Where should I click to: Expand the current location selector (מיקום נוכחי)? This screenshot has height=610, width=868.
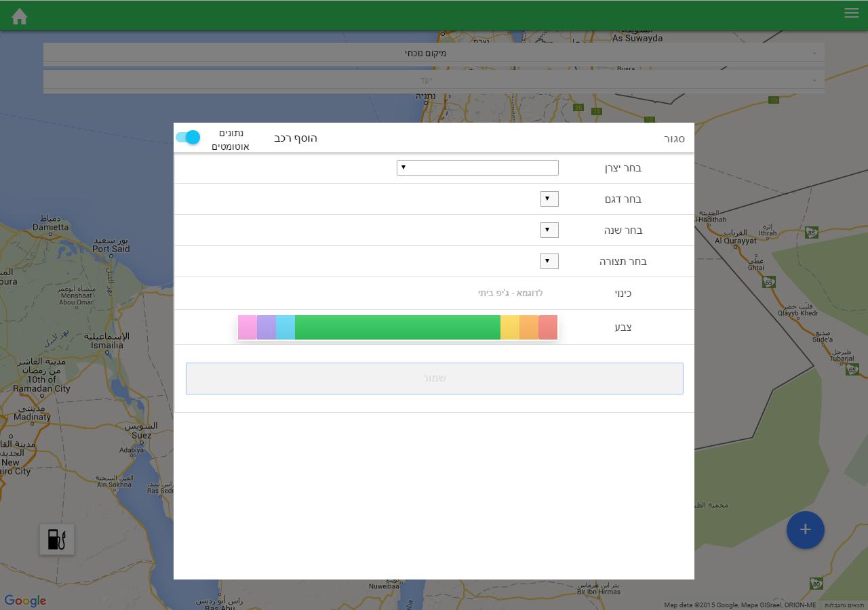434,53
